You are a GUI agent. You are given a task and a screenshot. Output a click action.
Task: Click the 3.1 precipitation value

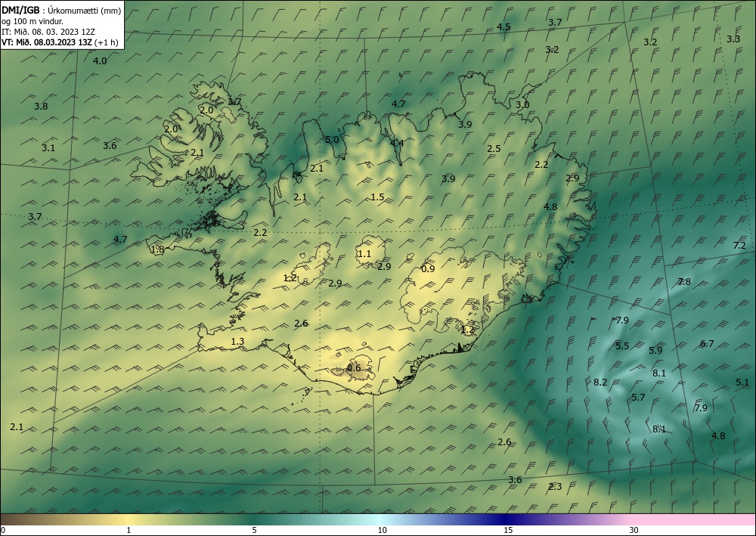pyautogui.click(x=48, y=148)
